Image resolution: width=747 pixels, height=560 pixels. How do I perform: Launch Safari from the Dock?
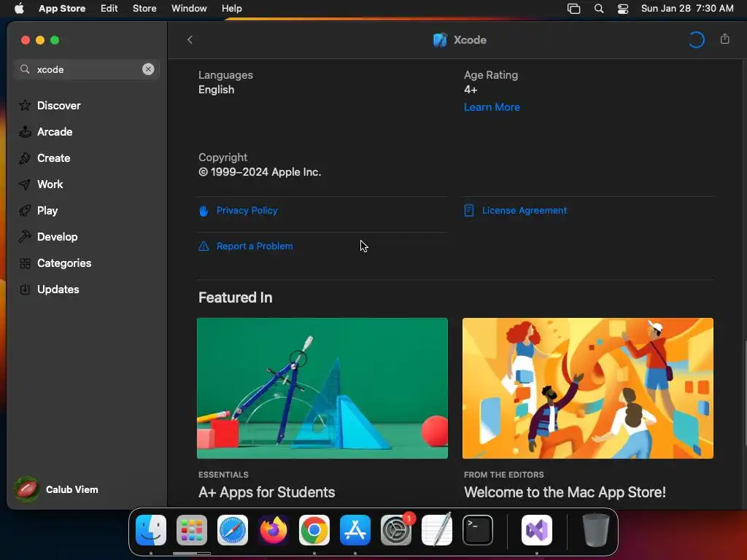coord(233,530)
